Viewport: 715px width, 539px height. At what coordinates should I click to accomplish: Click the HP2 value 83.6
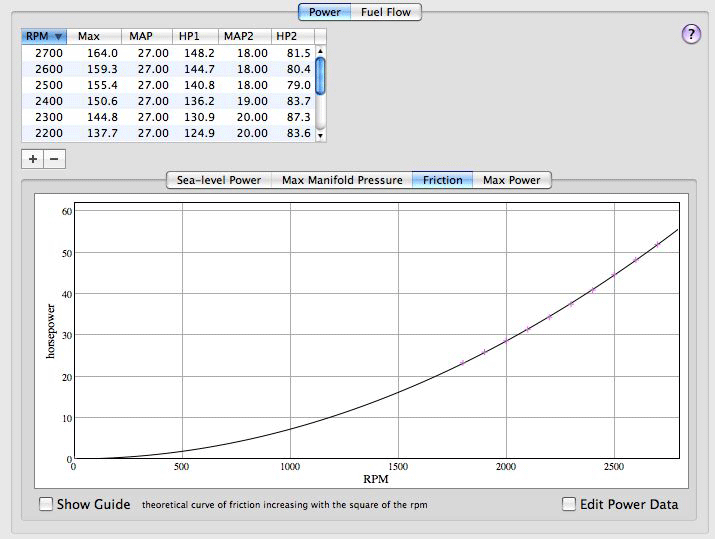[299, 133]
